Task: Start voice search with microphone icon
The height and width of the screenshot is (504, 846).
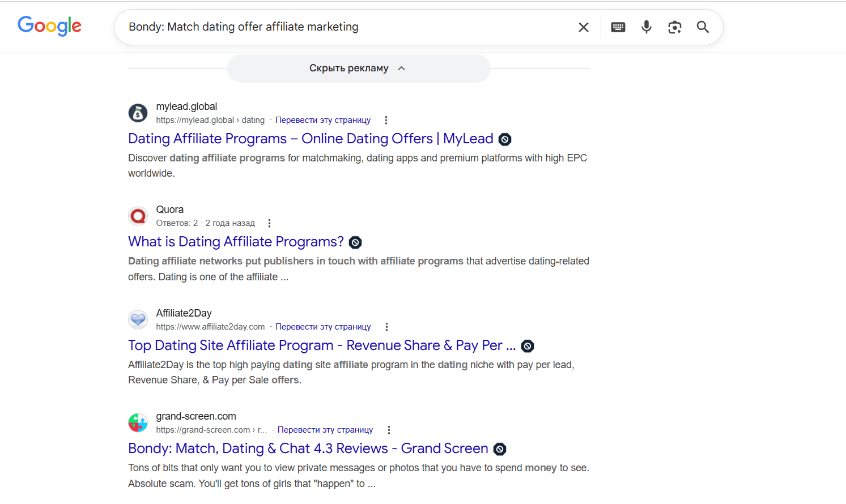Action: pyautogui.click(x=647, y=27)
